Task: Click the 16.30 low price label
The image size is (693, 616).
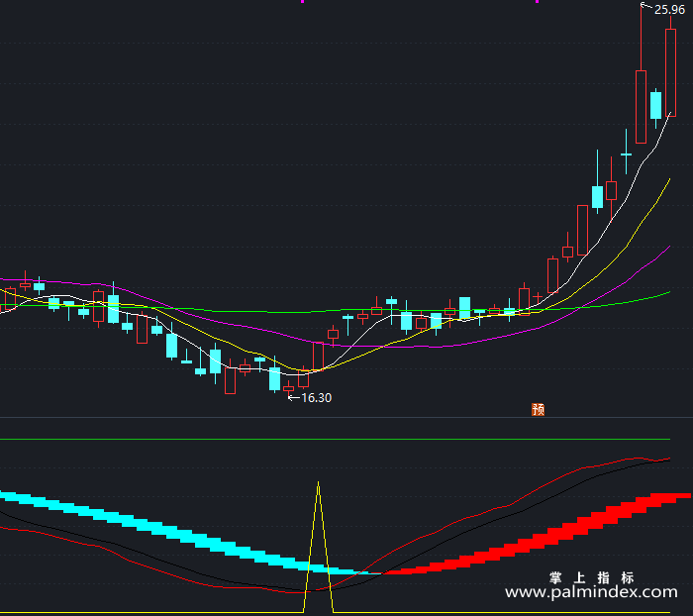Action: click(x=316, y=398)
